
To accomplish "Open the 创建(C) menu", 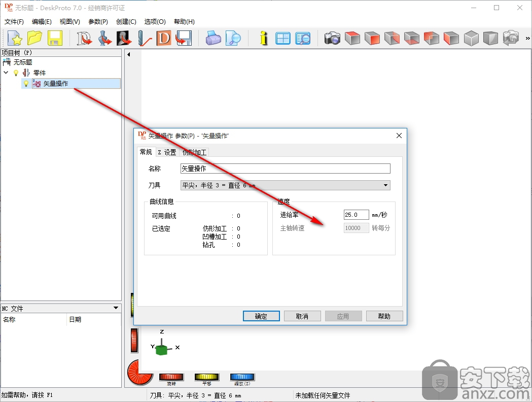I will coord(126,22).
